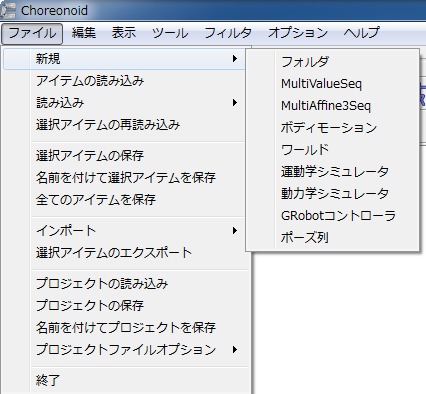The image size is (426, 394).
Task: Create a new ボディモーション item
Action: click(332, 128)
